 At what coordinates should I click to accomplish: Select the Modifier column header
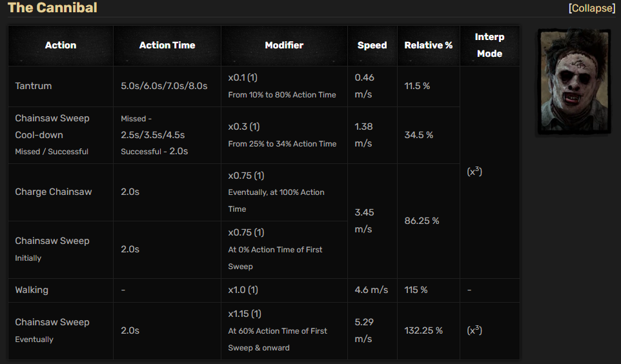tap(284, 46)
